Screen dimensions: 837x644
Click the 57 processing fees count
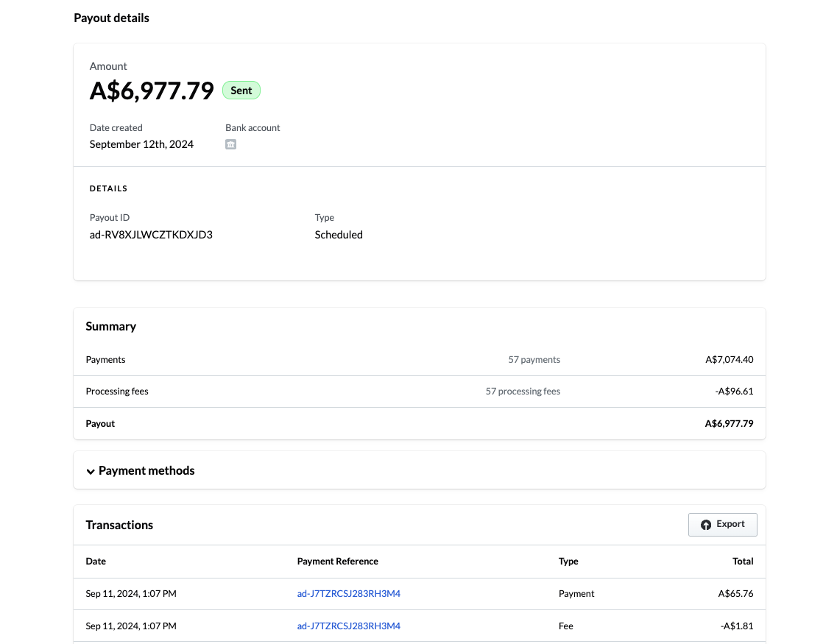tap(523, 391)
